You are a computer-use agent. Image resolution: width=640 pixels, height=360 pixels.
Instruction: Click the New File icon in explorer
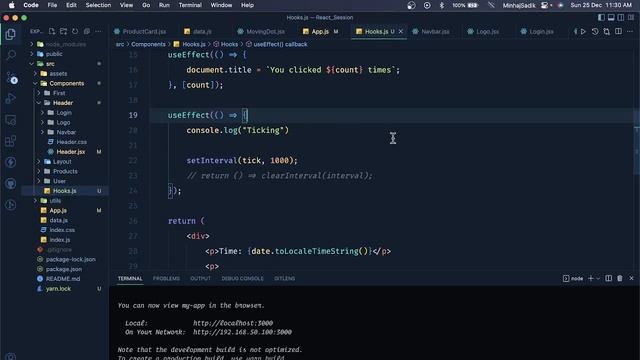click(52, 31)
